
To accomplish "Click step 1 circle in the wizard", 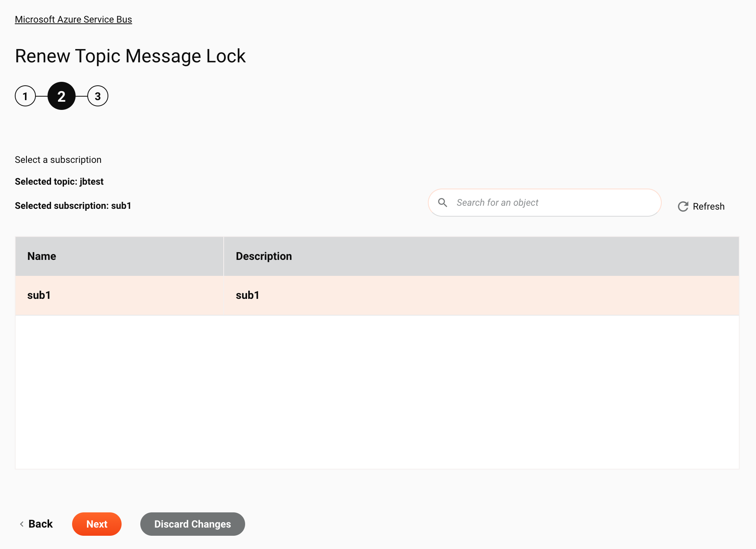I will pos(25,96).
